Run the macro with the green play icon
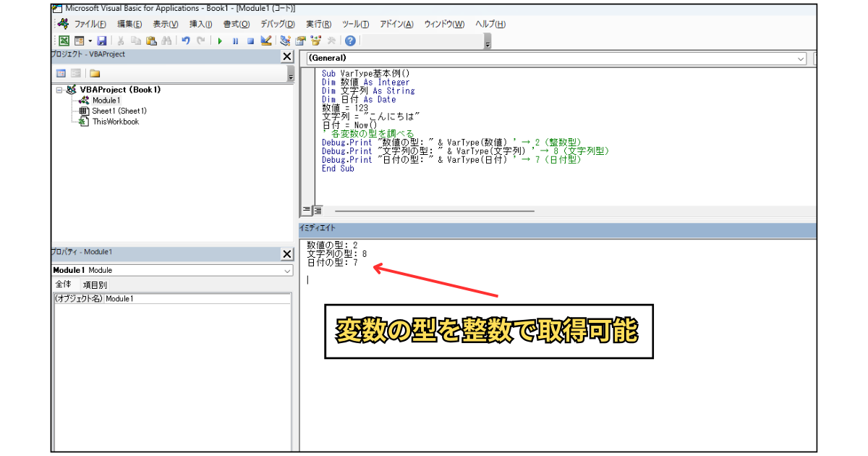Viewport: 868px width, 456px height. 220,41
